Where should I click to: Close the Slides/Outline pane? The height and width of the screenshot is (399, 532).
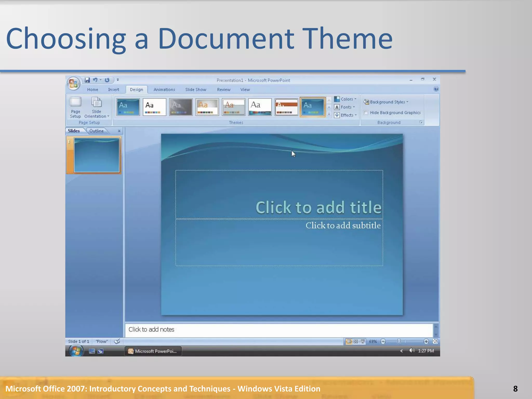(x=119, y=131)
